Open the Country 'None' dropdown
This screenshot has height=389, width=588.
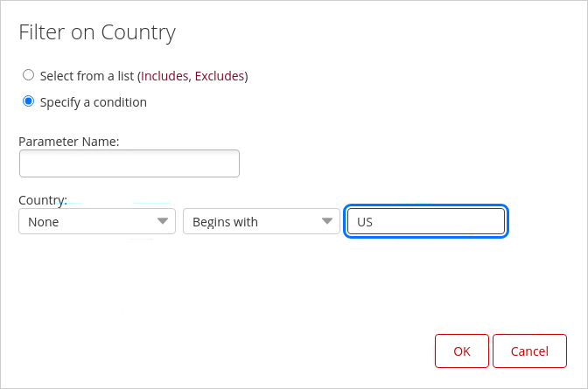pyautogui.click(x=96, y=221)
